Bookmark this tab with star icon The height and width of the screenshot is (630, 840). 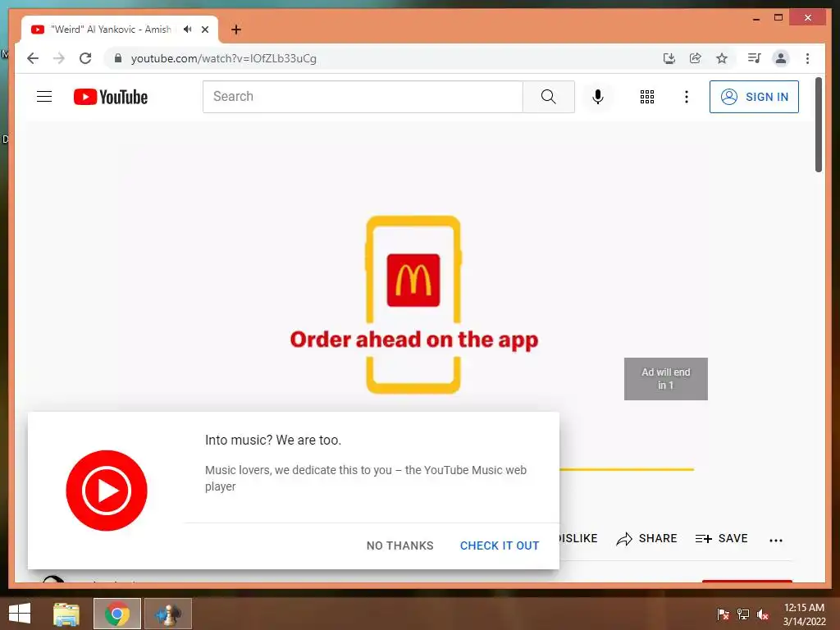coord(722,58)
